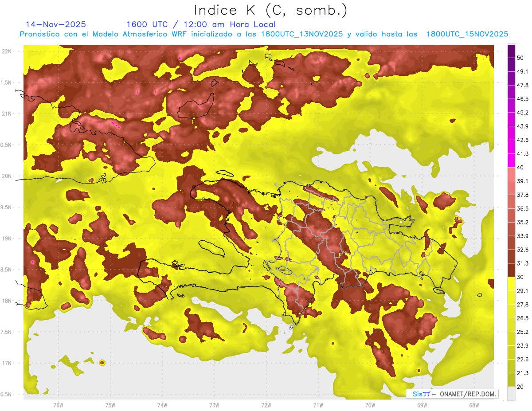Click the '27.8' color scale label
Image resolution: width=532 pixels, height=411 pixels.
[x=522, y=304]
